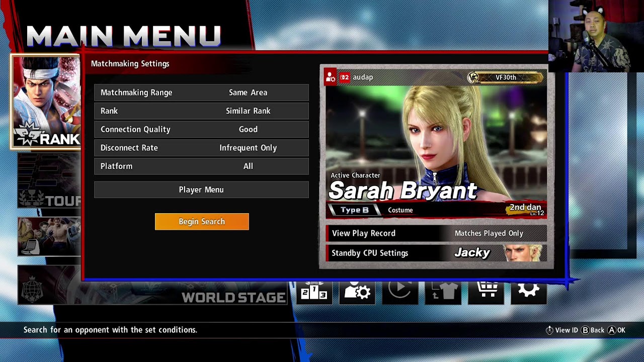Click the Nintendo Switch platform icon beside audap
The height and width of the screenshot is (362, 644).
click(345, 77)
